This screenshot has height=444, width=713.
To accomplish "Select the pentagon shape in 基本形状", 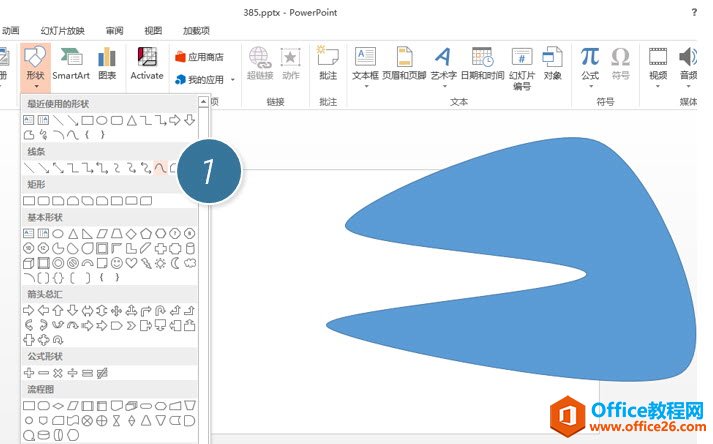I will [146, 234].
